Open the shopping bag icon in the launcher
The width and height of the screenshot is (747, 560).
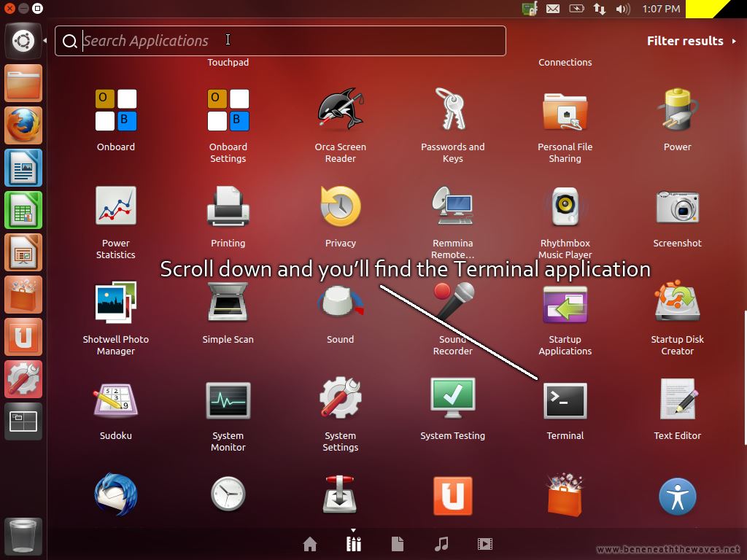23,295
